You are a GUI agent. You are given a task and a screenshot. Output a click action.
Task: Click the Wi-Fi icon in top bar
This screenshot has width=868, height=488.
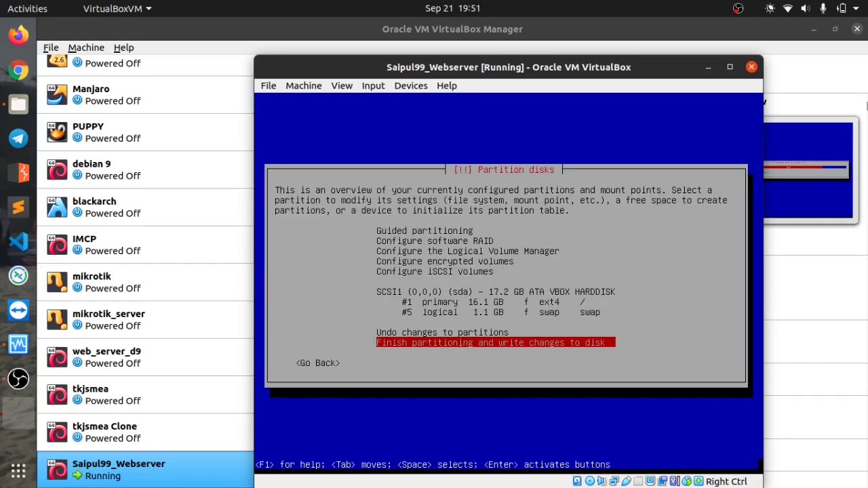[x=788, y=8]
